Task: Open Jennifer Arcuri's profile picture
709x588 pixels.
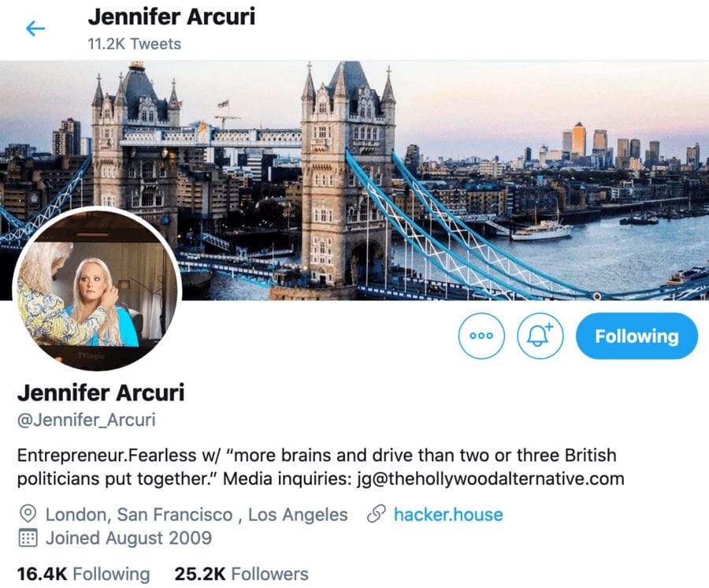Action: [x=97, y=290]
